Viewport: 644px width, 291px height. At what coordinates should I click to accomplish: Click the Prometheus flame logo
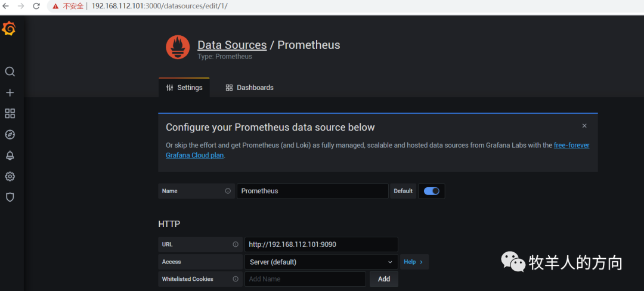tap(178, 47)
